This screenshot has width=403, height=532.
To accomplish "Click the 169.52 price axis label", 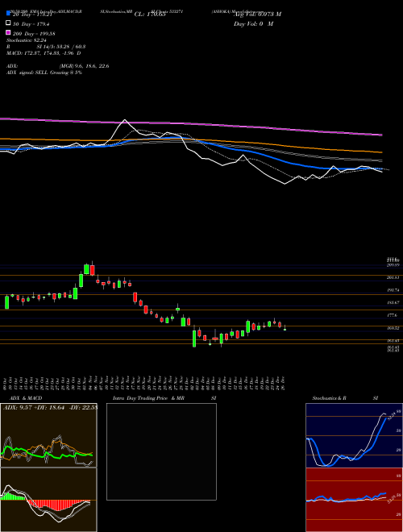I will coord(393,328).
